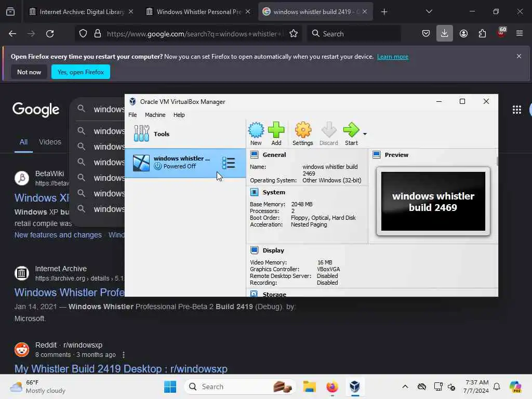532x399 pixels.
Task: Bookmark this page with the star
Action: click(x=294, y=34)
